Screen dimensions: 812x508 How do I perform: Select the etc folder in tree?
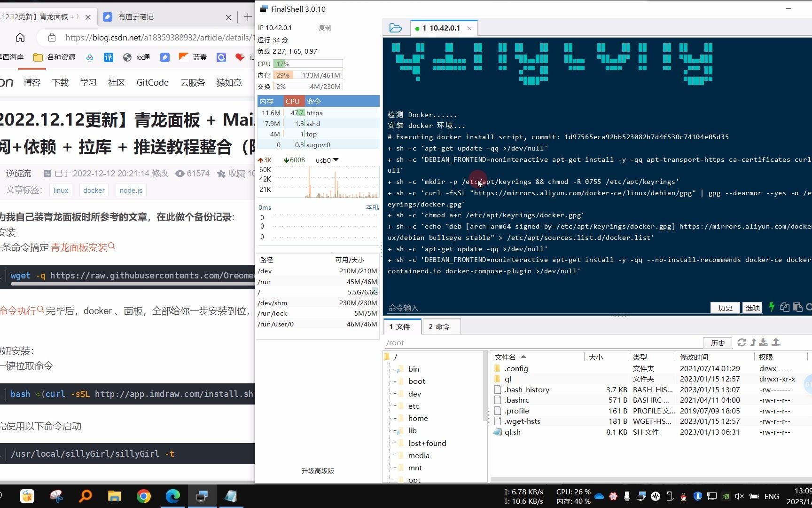[x=414, y=406]
